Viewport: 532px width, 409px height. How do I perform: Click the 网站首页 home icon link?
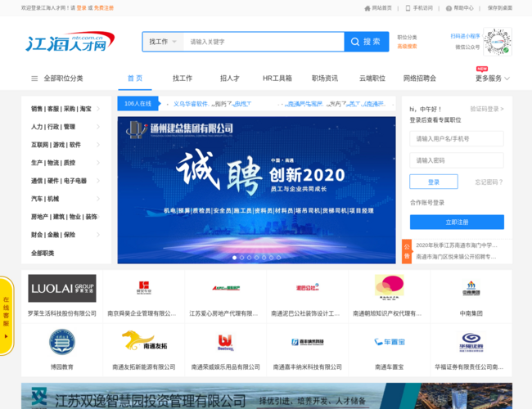tap(378, 8)
